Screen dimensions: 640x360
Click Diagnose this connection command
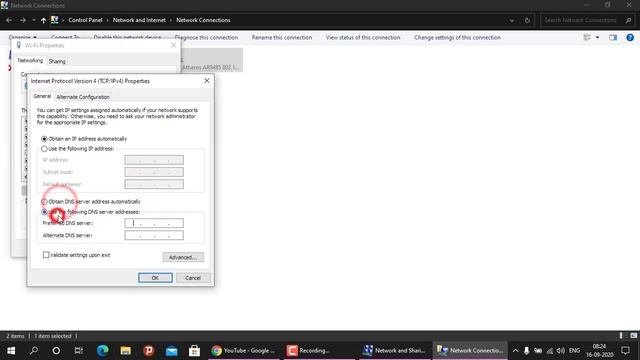pos(207,38)
